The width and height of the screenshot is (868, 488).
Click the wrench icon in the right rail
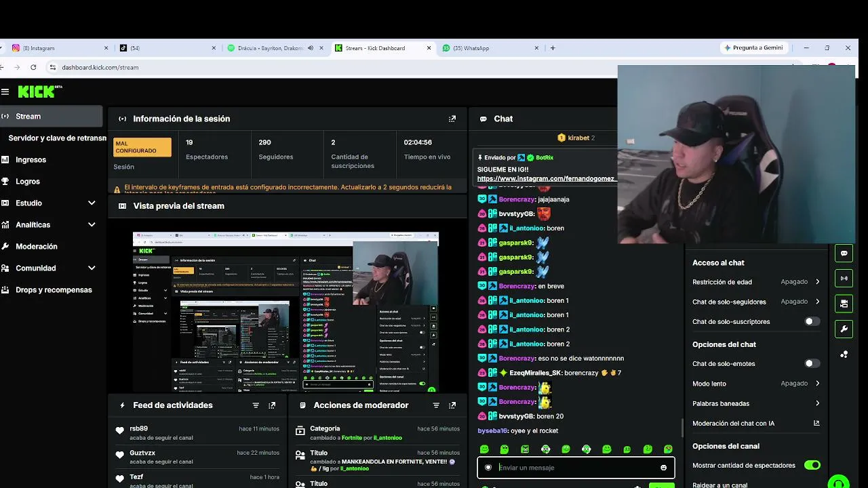point(844,329)
